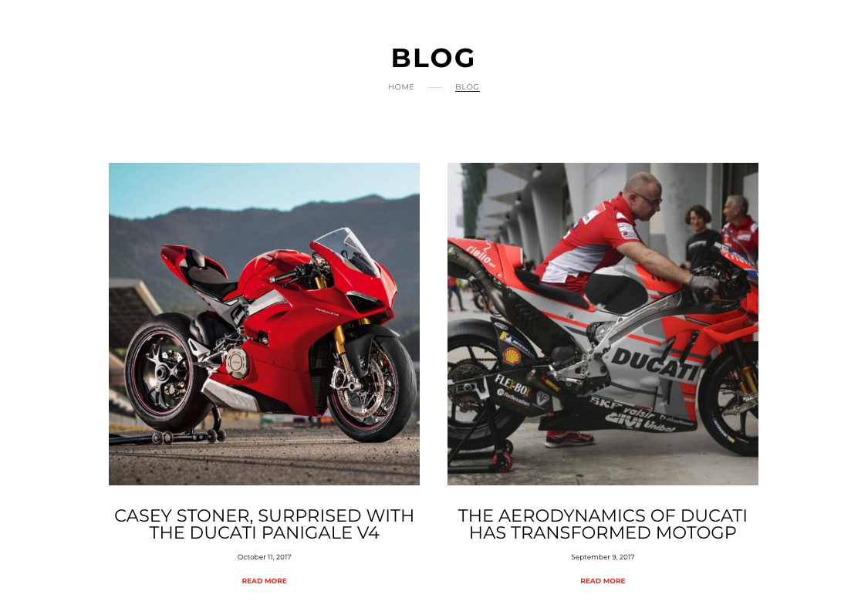Viewport: 868px width, 615px height.
Task: Click the GIVI sponsor logo on the lower fairing
Action: [x=623, y=420]
